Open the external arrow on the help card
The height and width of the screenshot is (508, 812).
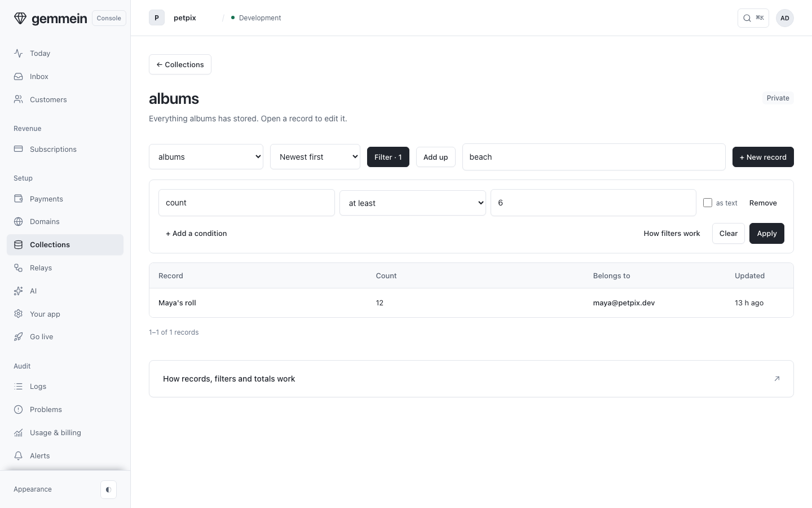[x=776, y=379]
